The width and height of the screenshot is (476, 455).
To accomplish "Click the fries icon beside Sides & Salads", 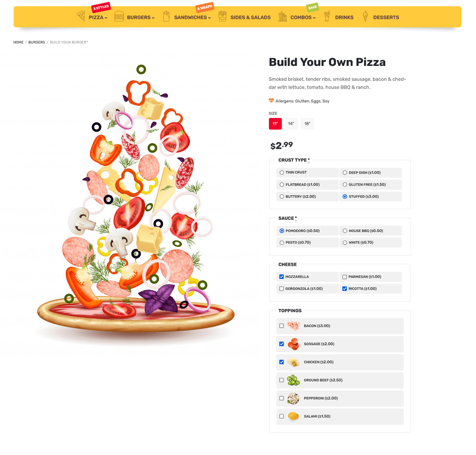I will [223, 16].
